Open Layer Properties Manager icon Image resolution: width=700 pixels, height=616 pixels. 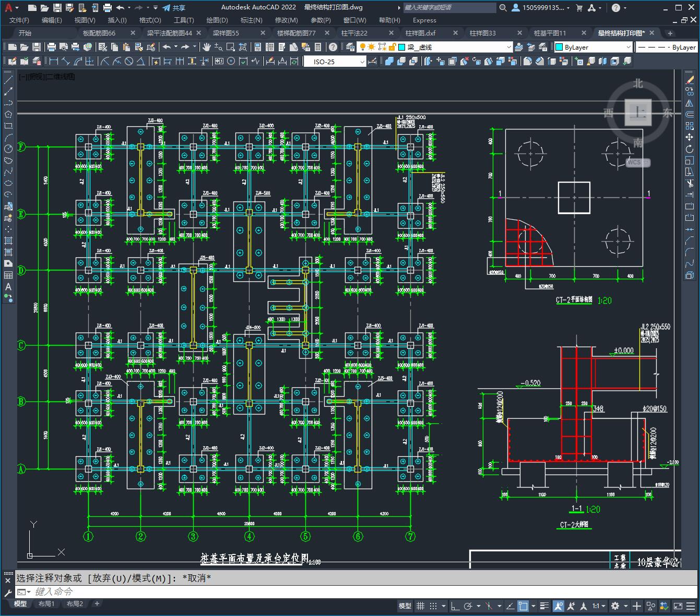pyautogui.click(x=350, y=47)
